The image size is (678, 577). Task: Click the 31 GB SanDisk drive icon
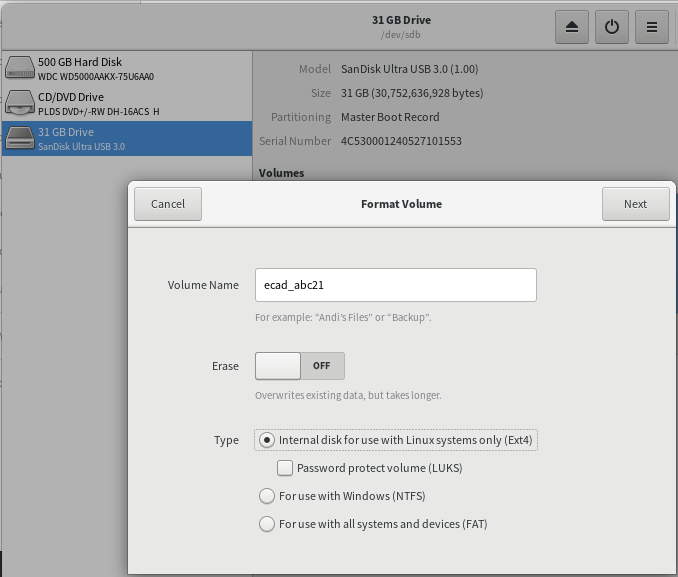[x=20, y=139]
